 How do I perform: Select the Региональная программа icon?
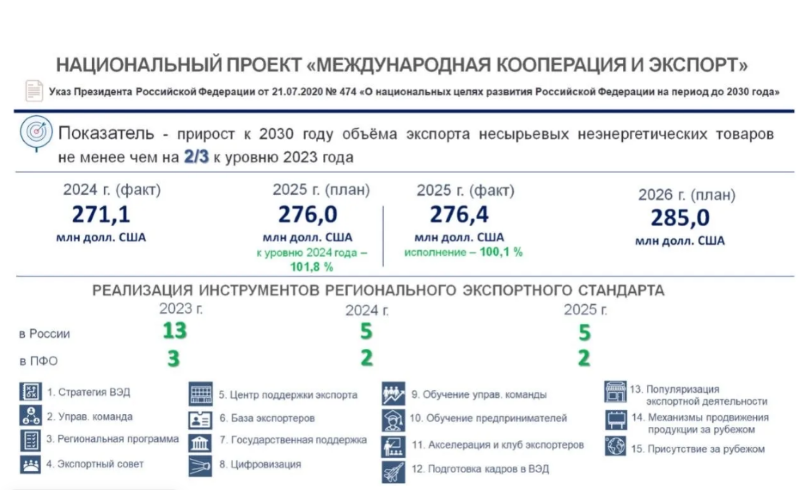click(30, 440)
